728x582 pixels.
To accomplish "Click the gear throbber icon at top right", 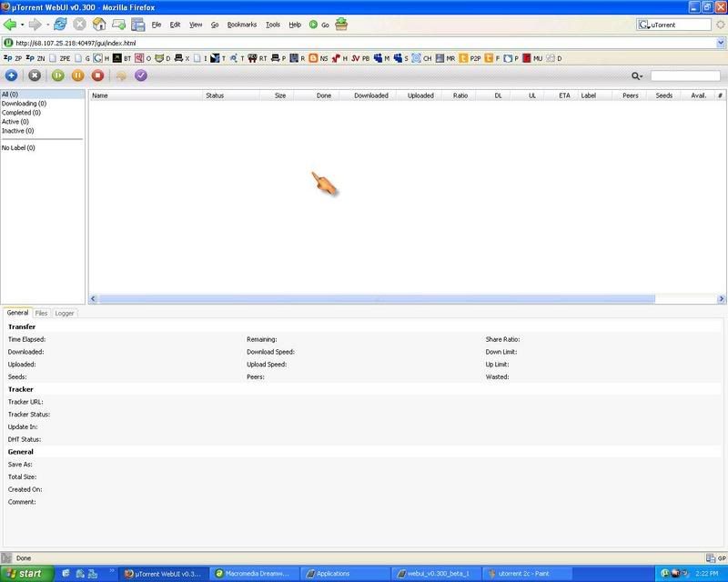I will pyautogui.click(x=720, y=25).
